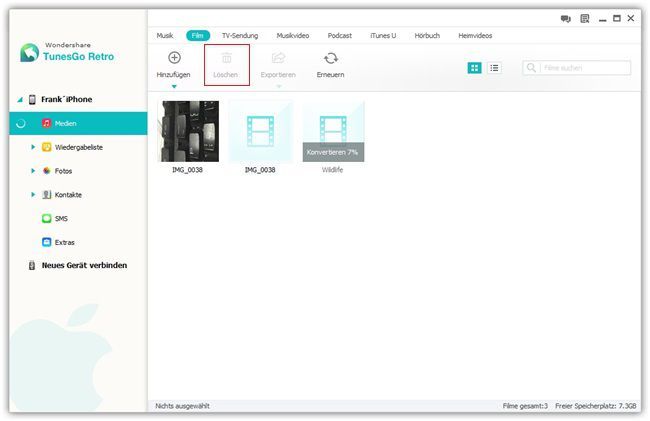Expand the Fotos node
Viewport: 650px width, 421px height.
pos(33,171)
